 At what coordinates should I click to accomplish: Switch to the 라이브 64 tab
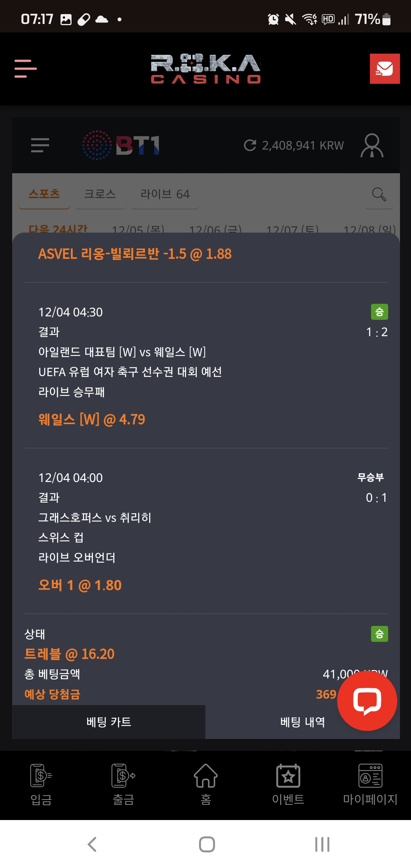tap(165, 194)
